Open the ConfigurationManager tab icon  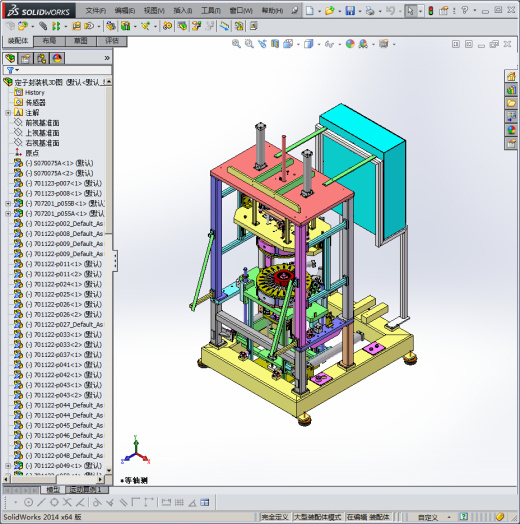(41, 58)
